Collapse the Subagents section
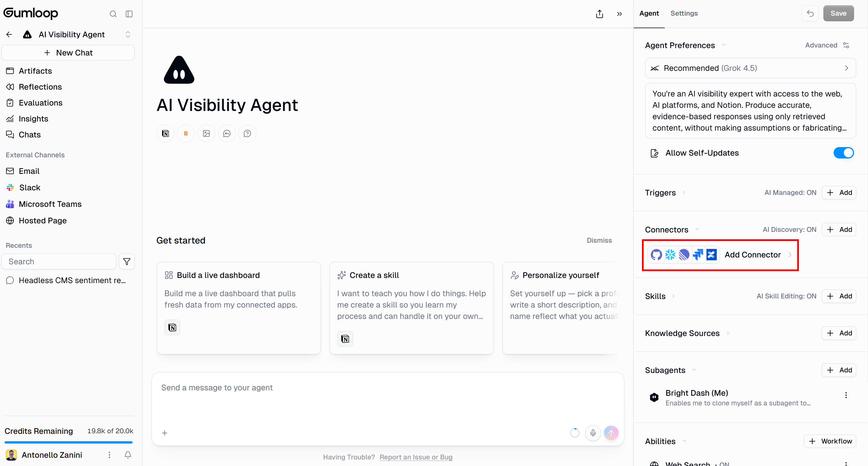Viewport: 868px width, 466px height. tap(694, 370)
